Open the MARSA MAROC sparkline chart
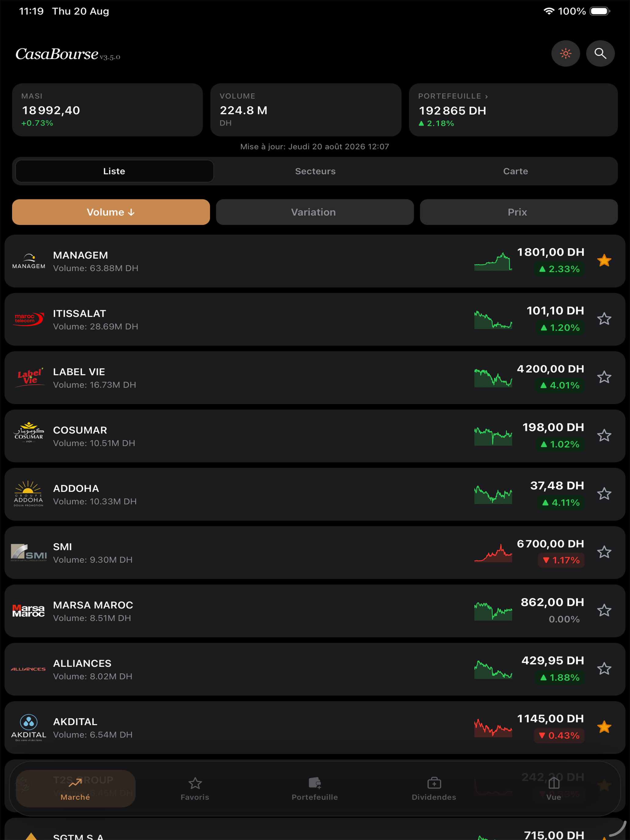 [493, 611]
